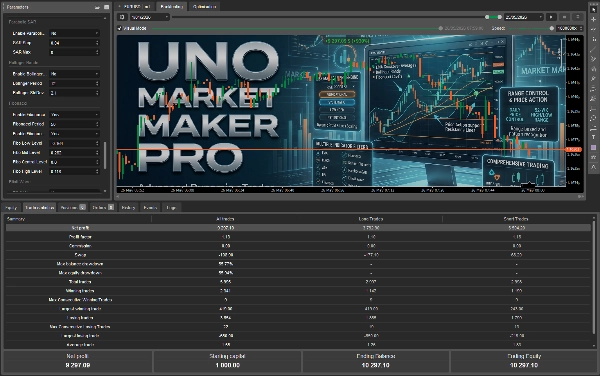600x376 pixels.
Task: Select the diagonal trend line drawing tool
Action: [593, 49]
